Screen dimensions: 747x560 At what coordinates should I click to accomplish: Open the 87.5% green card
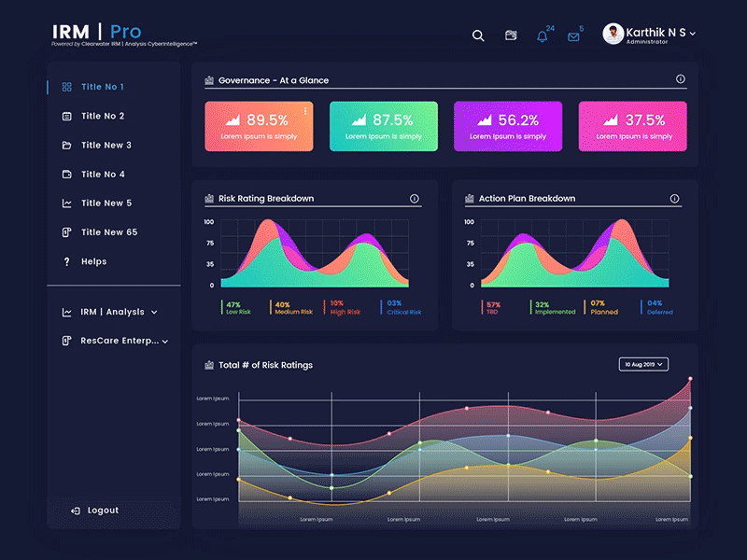click(x=384, y=126)
